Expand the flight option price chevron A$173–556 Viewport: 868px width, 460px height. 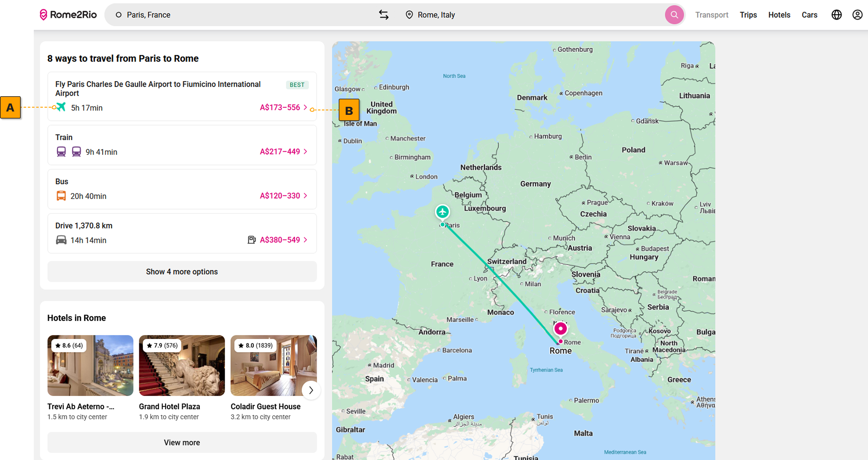[305, 107]
